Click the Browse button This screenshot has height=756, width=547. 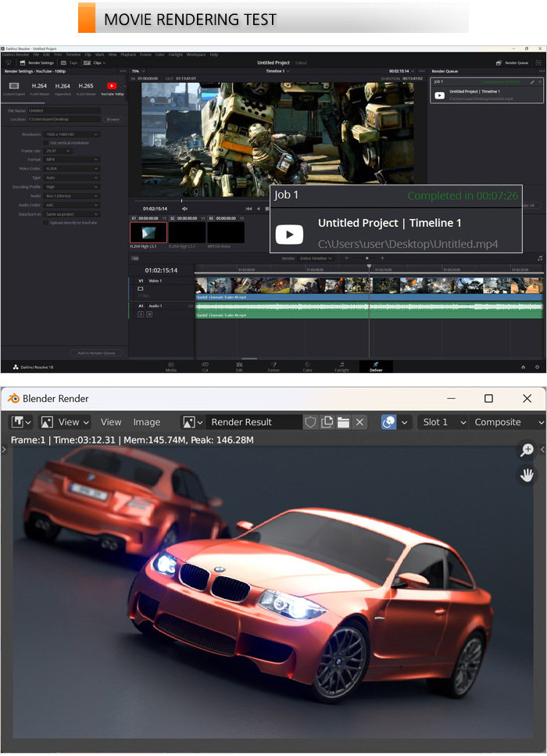(113, 119)
